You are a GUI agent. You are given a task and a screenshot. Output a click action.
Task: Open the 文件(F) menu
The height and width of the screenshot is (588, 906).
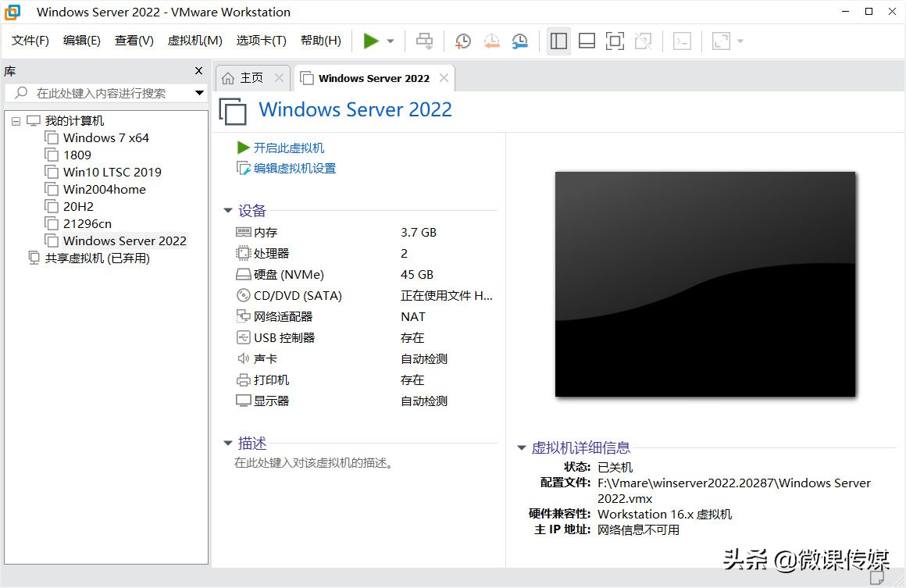30,41
